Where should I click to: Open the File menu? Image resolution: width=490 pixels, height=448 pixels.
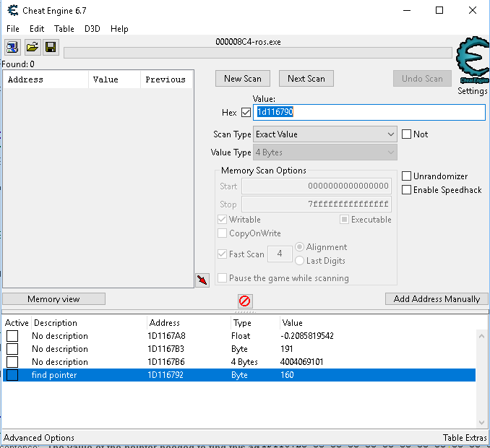tap(13, 29)
